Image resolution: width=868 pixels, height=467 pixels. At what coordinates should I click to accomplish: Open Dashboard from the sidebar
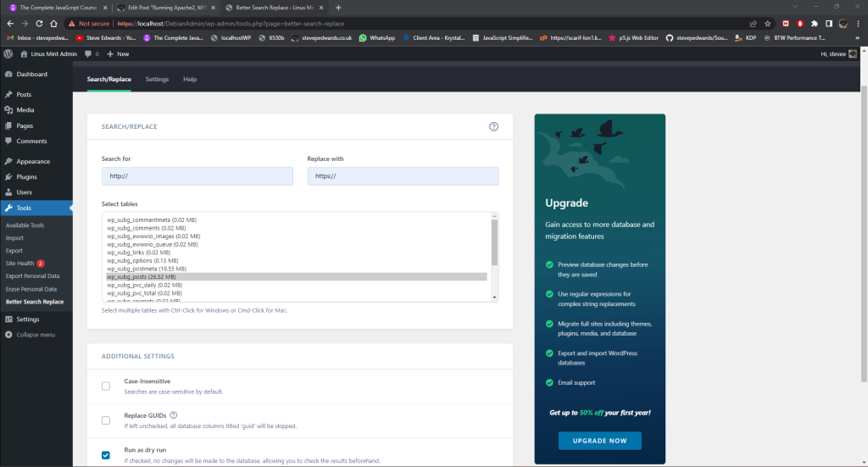click(31, 75)
